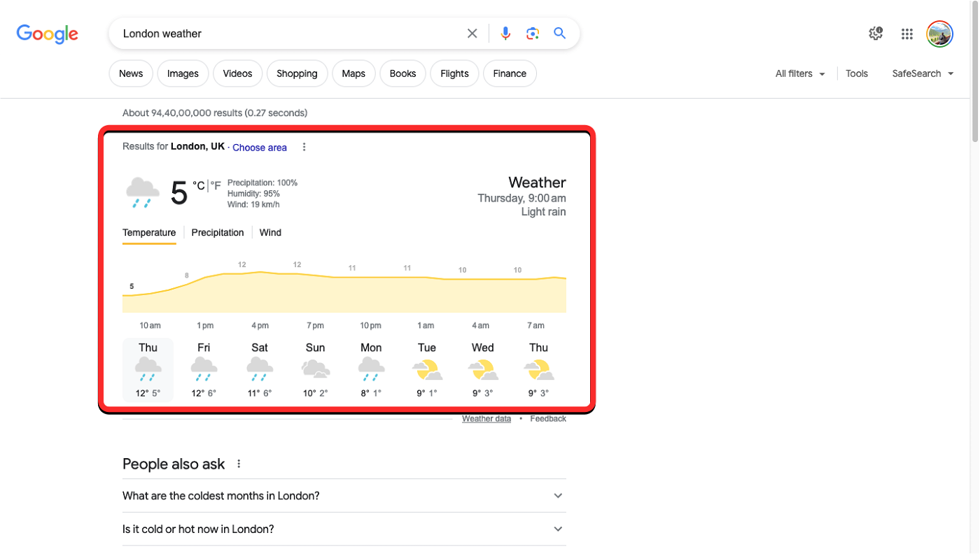Switch to the Precipitation tab
The width and height of the screenshot is (980, 554).
click(218, 233)
